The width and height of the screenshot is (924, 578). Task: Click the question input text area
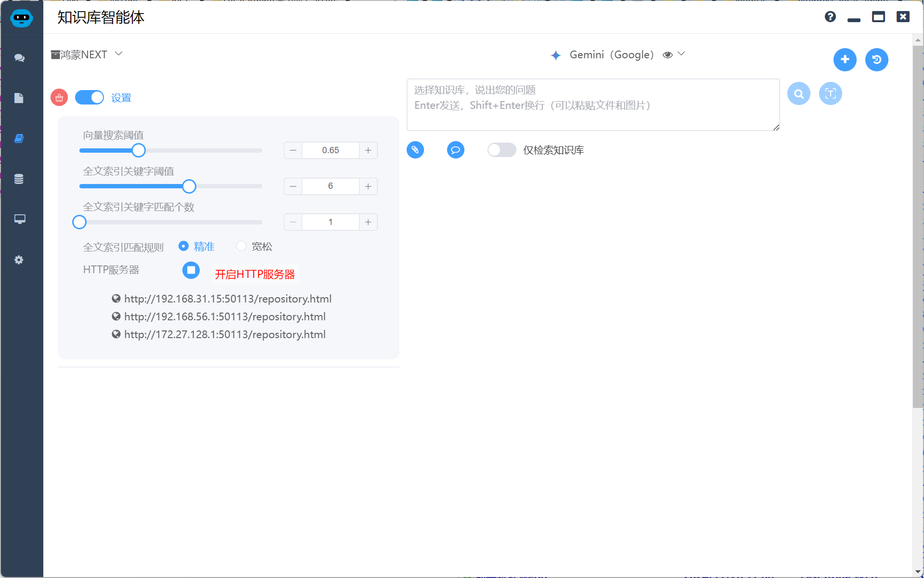(593, 105)
